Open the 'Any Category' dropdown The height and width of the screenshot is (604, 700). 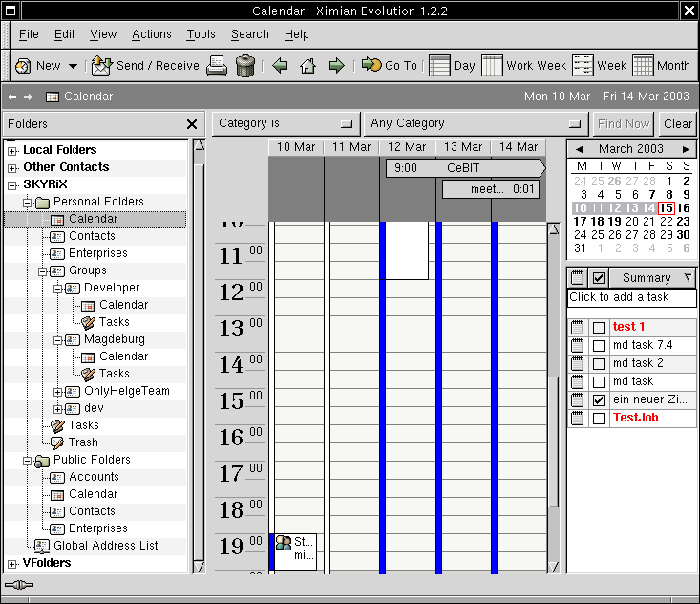click(x=477, y=123)
